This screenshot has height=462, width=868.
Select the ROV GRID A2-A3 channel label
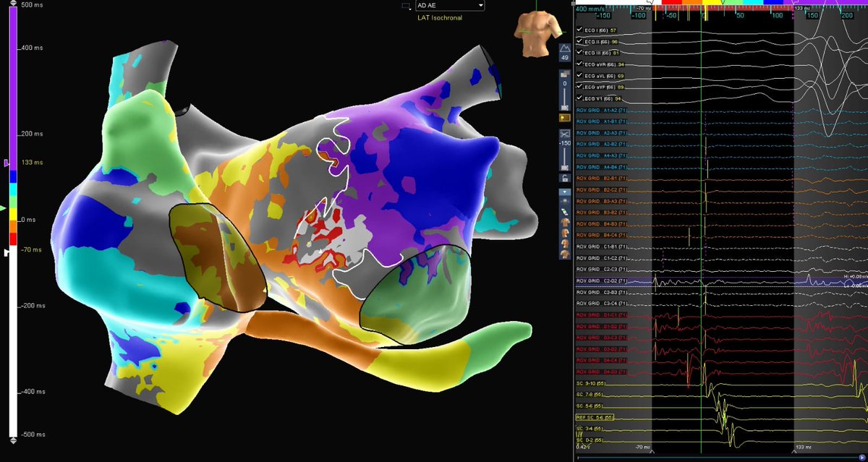(x=602, y=133)
